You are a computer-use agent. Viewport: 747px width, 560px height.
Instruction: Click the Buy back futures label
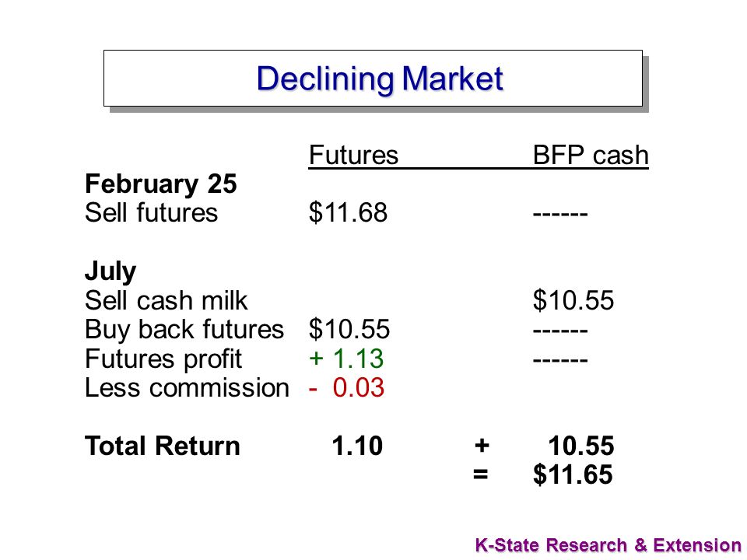pos(184,330)
